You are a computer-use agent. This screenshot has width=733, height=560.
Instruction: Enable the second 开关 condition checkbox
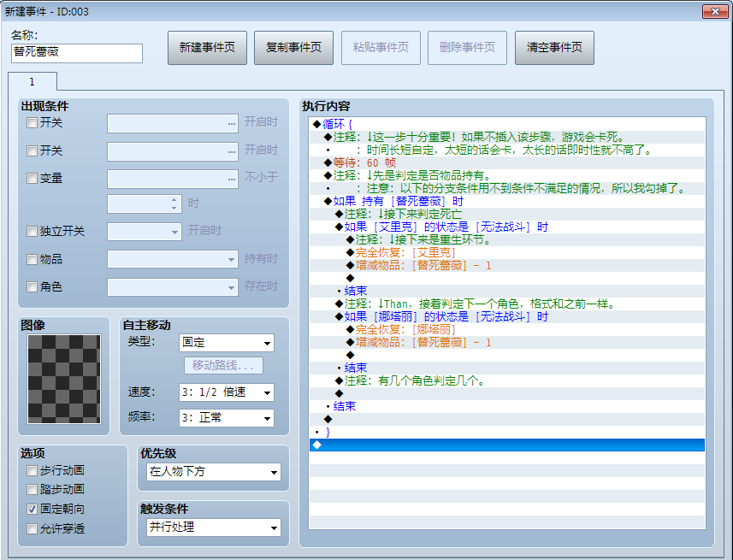pos(32,151)
